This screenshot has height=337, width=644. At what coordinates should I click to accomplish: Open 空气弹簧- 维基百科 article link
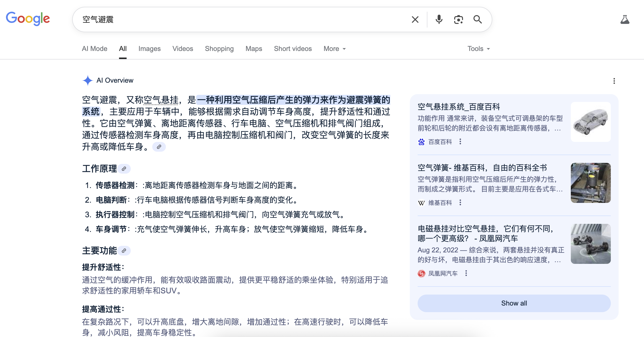[x=482, y=168]
